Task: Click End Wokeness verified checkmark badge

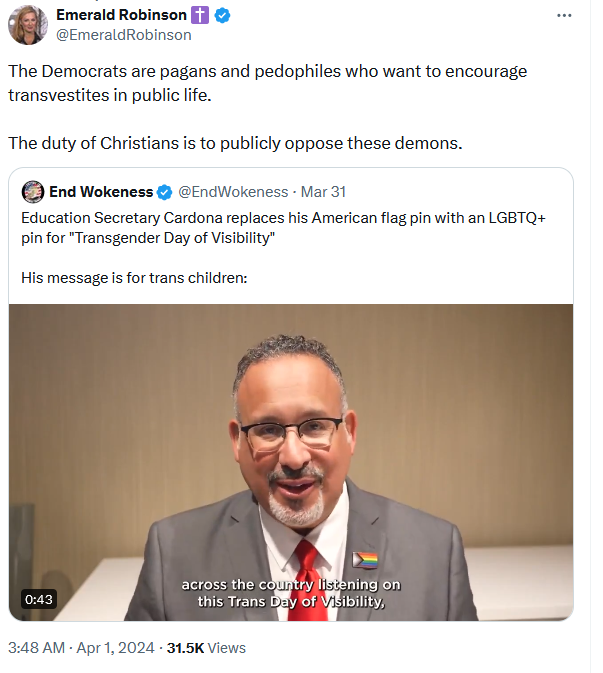Action: click(164, 192)
